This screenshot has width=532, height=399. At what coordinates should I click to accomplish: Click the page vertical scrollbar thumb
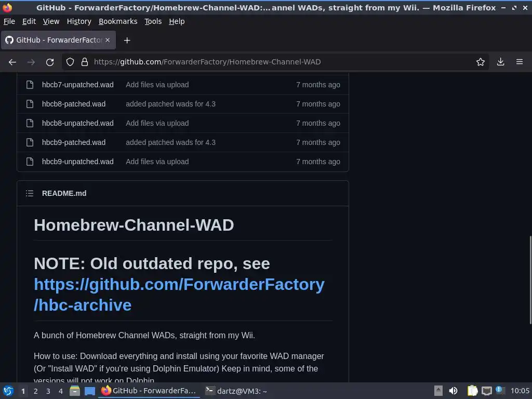point(530,280)
